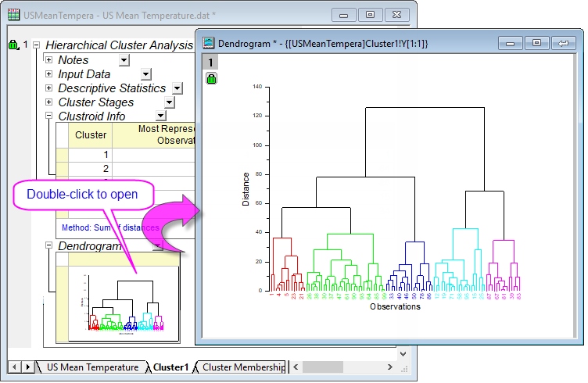The image size is (588, 383).
Task: Click the green lock icon beside Hierarchical Cluster Analysis
Action: point(13,45)
